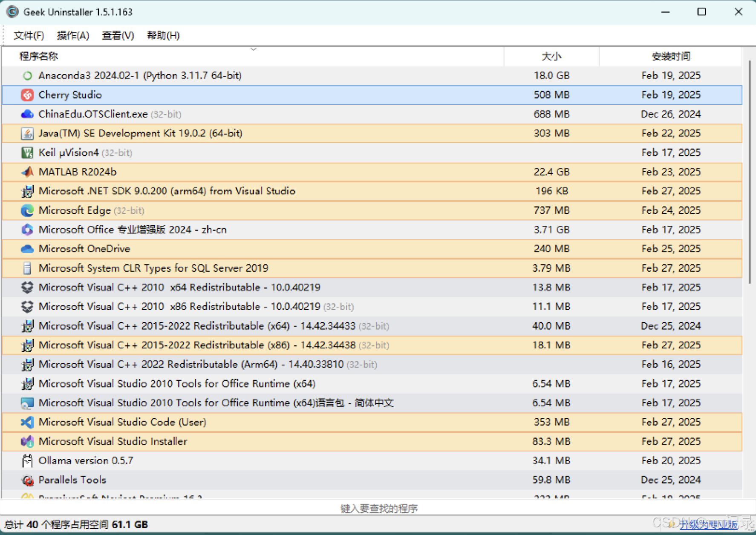756x535 pixels.
Task: Close the Geek Uninstaller window
Action: pos(739,12)
